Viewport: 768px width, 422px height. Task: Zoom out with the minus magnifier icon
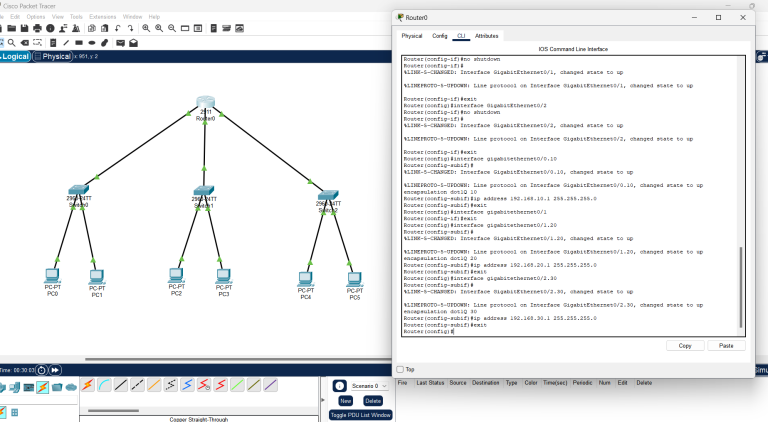tap(172, 28)
